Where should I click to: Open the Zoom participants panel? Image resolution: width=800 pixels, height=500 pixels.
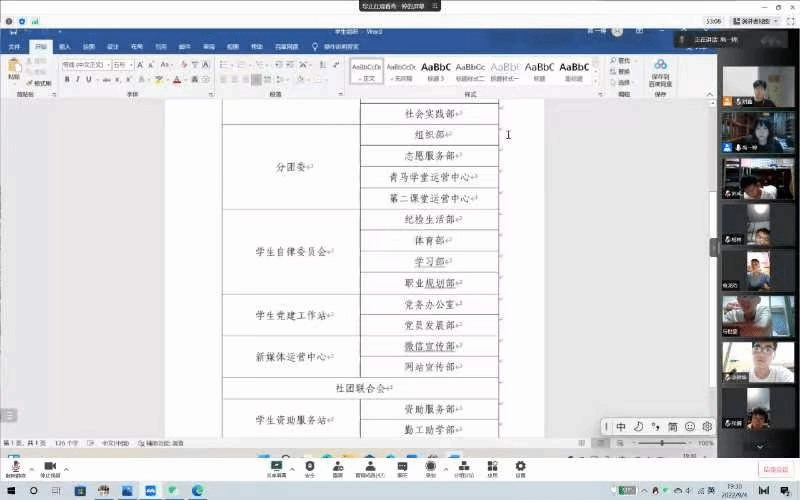[x=370, y=467]
